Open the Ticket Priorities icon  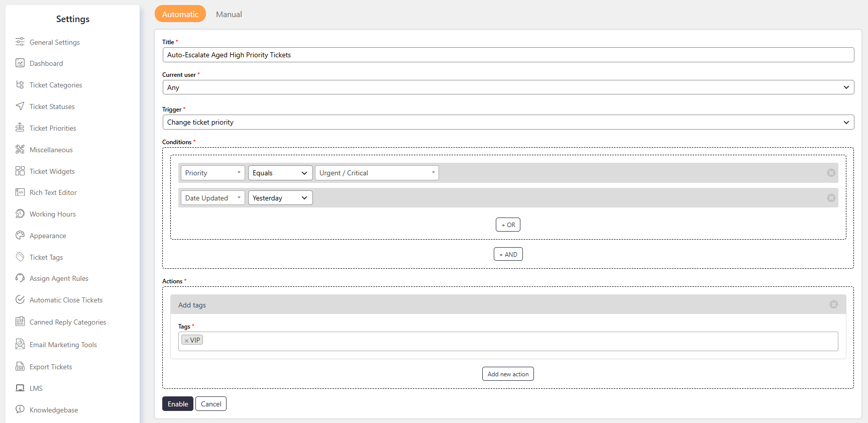click(x=20, y=128)
